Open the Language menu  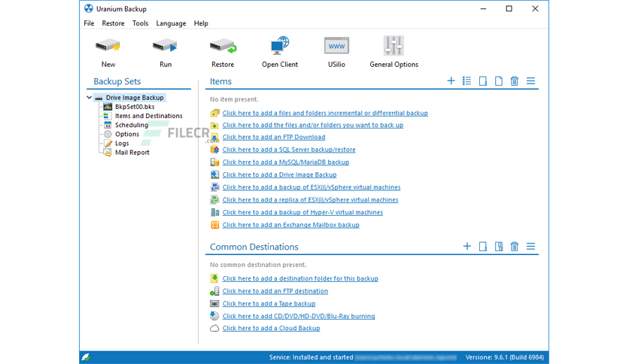[x=171, y=23]
